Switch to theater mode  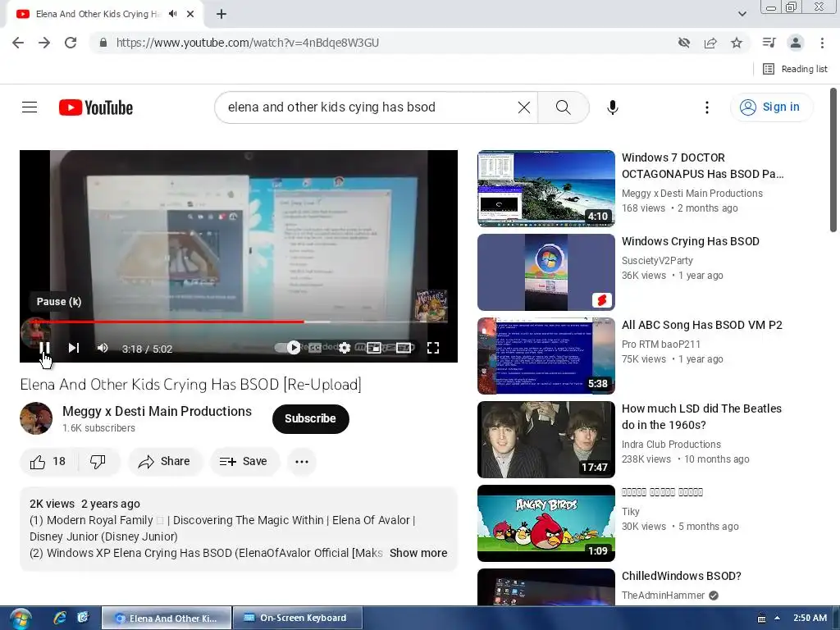tap(404, 348)
